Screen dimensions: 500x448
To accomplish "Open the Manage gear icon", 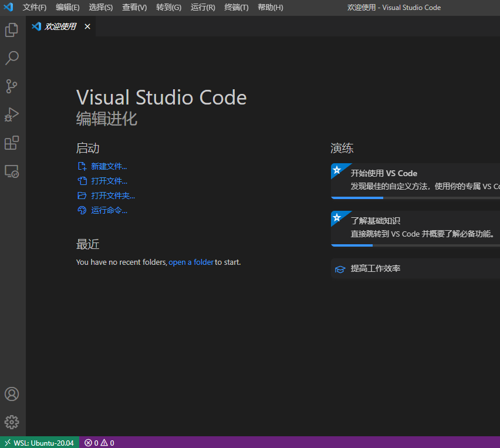I will pyautogui.click(x=12, y=422).
